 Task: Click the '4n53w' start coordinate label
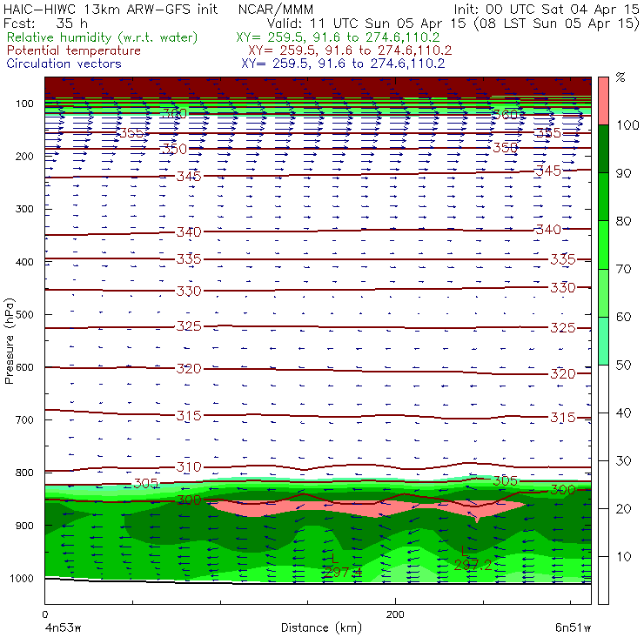point(63,628)
